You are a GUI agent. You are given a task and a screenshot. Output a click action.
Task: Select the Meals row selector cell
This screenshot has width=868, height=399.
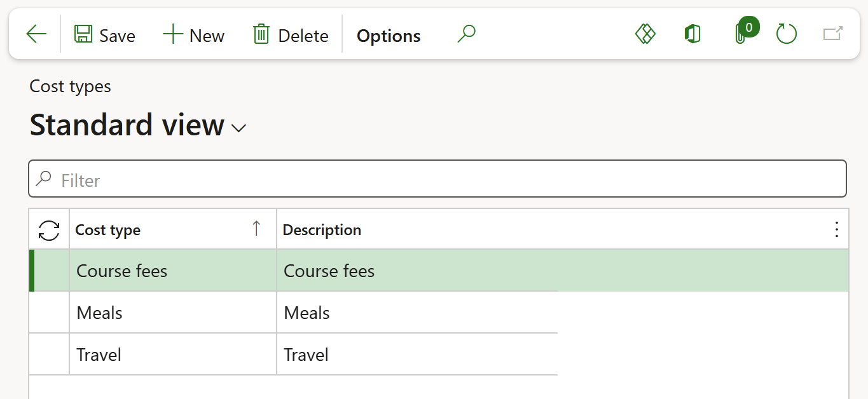[49, 313]
